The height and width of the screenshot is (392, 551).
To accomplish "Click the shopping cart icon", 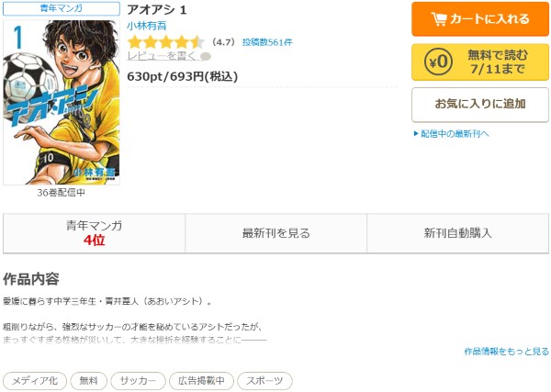I will pos(439,19).
